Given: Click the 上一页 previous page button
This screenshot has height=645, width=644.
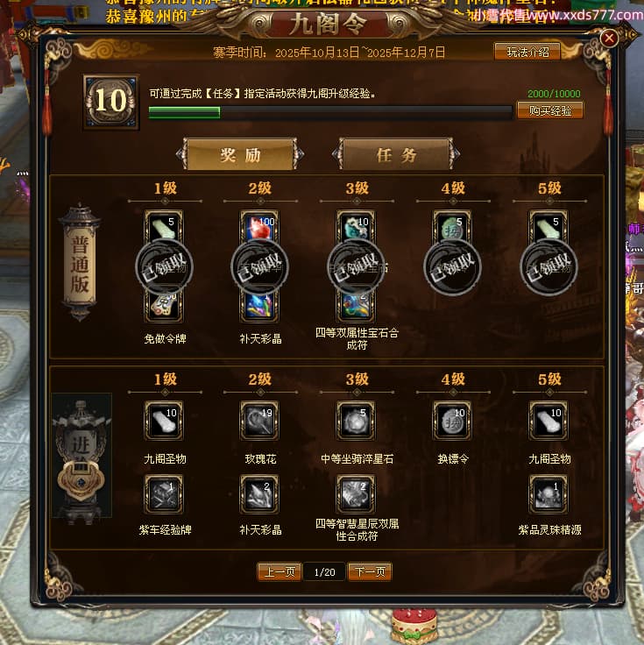Looking at the screenshot, I should [280, 571].
